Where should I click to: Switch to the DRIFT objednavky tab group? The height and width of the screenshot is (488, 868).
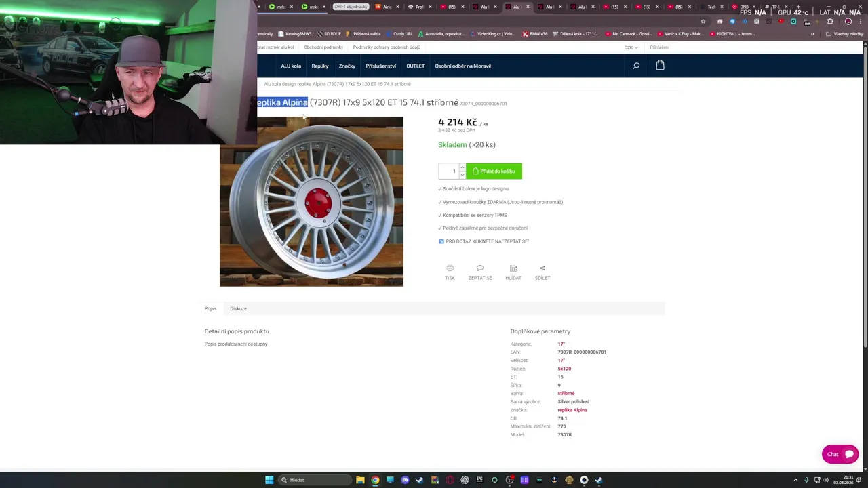tap(351, 7)
